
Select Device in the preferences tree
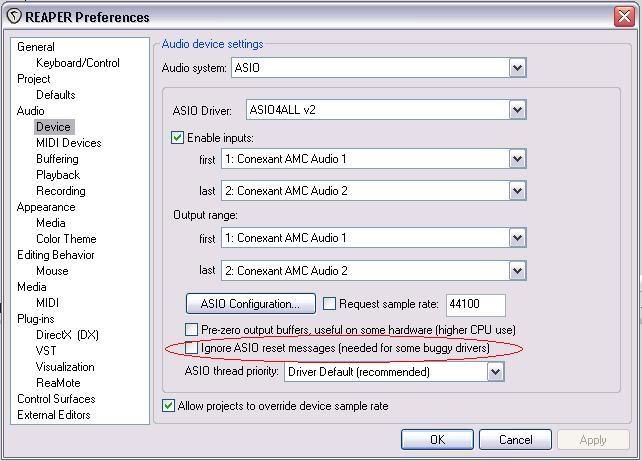click(x=54, y=127)
